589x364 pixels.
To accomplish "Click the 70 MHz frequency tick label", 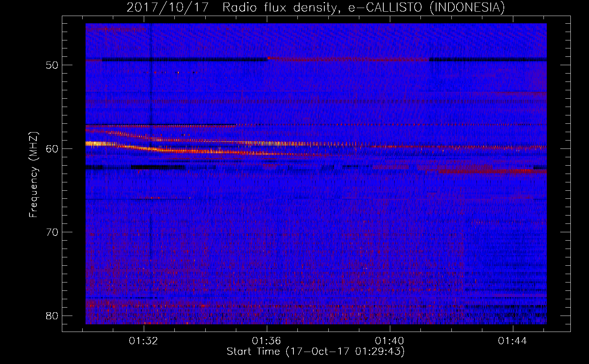I will tap(52, 232).
